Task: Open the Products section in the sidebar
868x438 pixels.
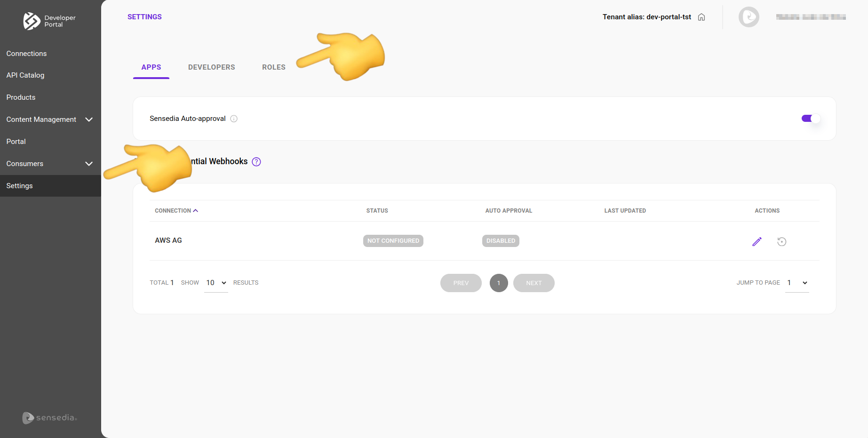Action: pyautogui.click(x=21, y=97)
